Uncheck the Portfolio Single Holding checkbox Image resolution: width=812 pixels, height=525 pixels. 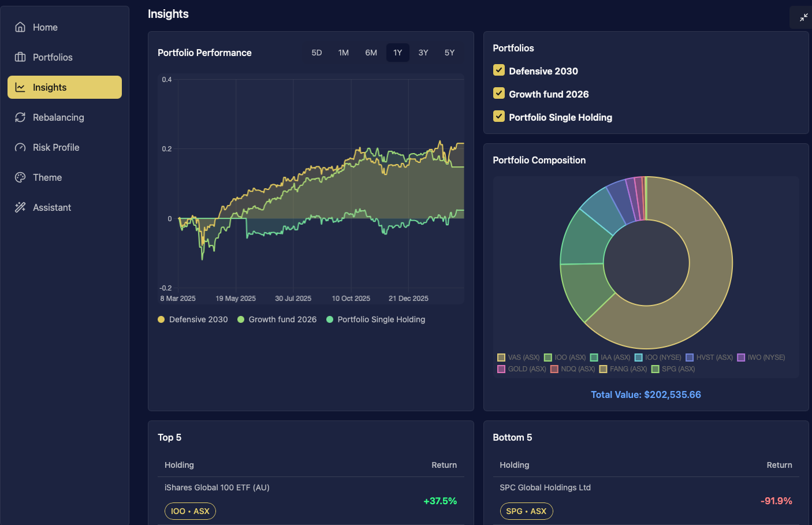(x=499, y=117)
